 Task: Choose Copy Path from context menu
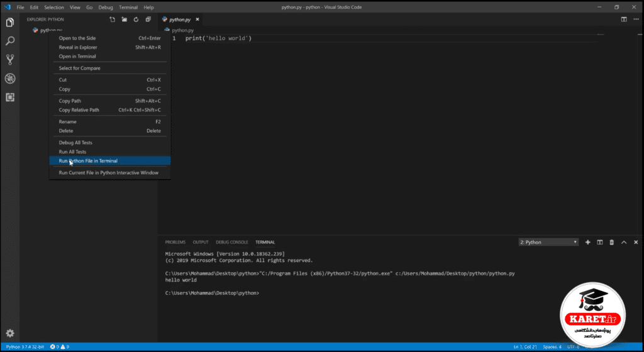pos(109,101)
